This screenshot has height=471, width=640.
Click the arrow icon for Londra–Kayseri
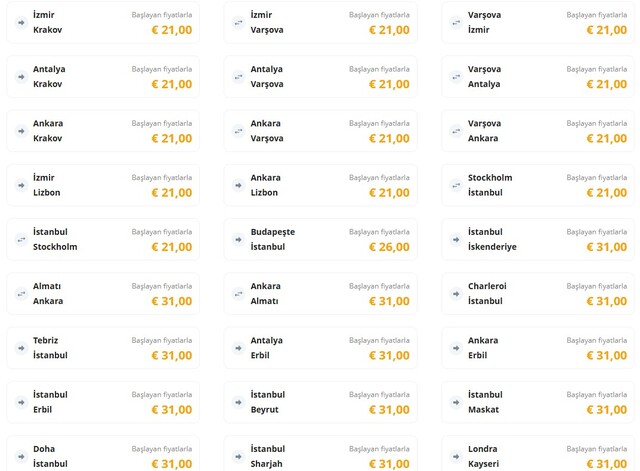point(456,456)
